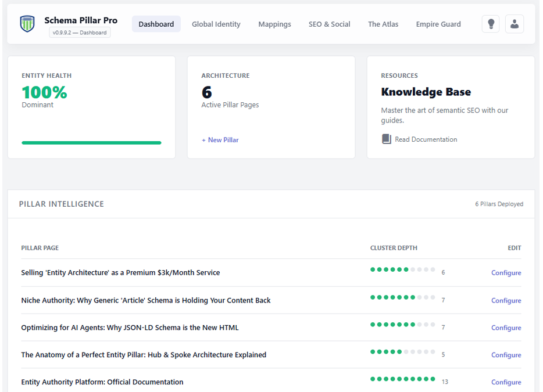The height and width of the screenshot is (392, 543).
Task: Click the Entity Health progress bar
Action: (91, 142)
